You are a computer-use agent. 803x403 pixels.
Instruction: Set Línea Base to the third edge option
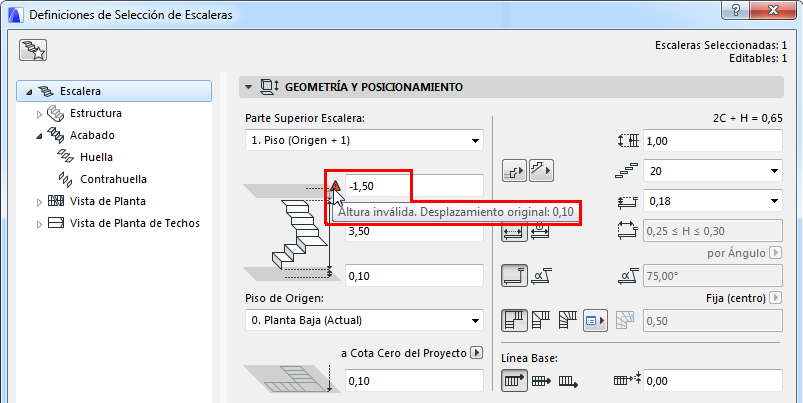(x=568, y=381)
